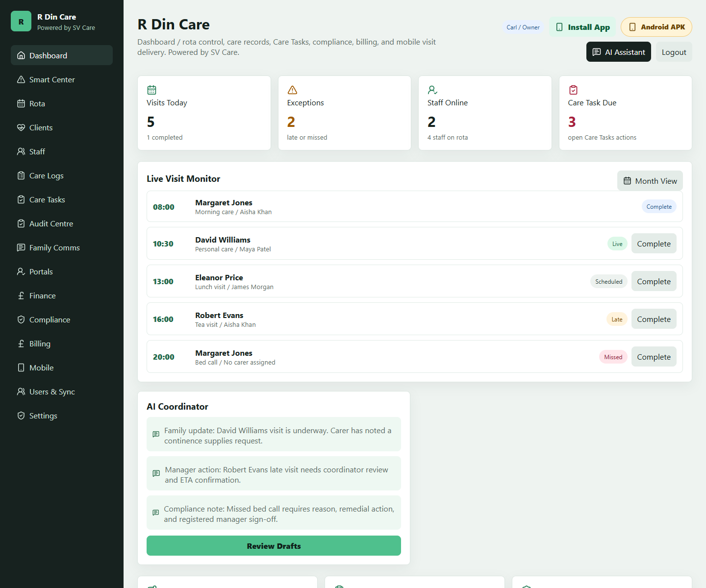Click the Settings shield icon
Viewport: 706px width, 588px height.
click(21, 416)
